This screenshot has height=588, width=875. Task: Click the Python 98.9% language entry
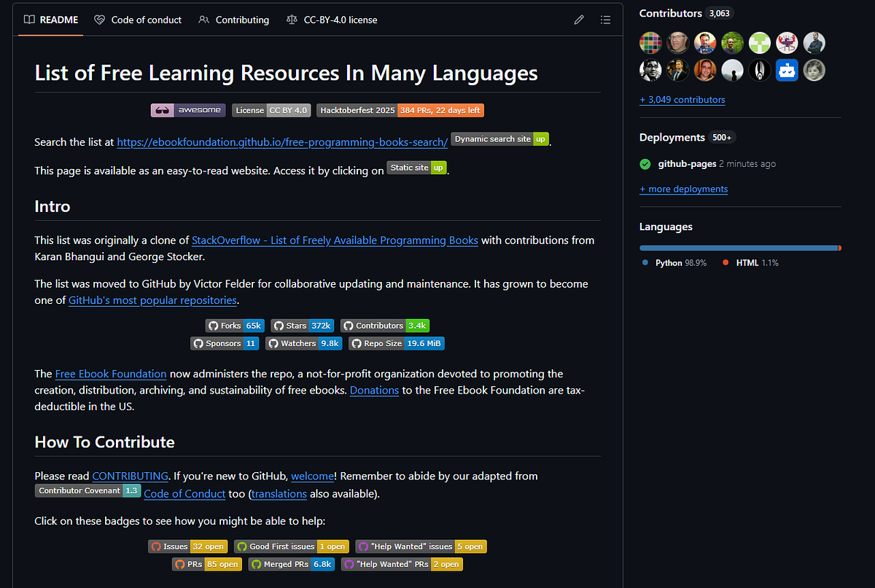coord(675,262)
